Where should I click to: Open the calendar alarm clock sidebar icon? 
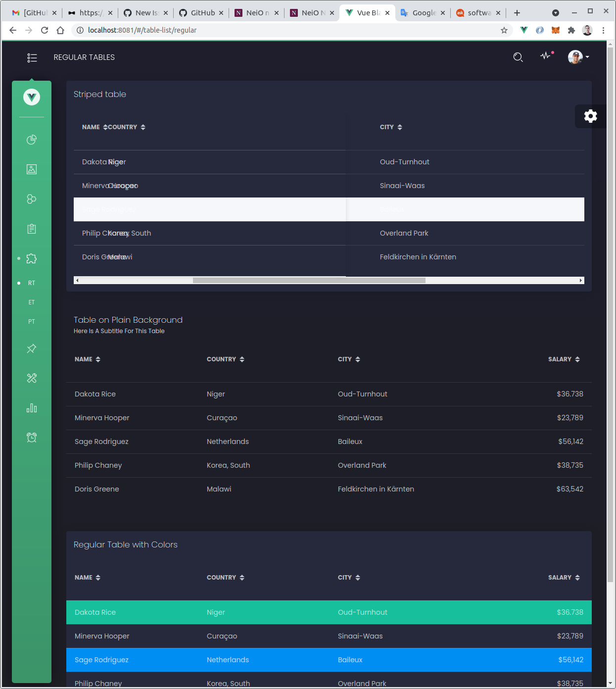point(32,438)
